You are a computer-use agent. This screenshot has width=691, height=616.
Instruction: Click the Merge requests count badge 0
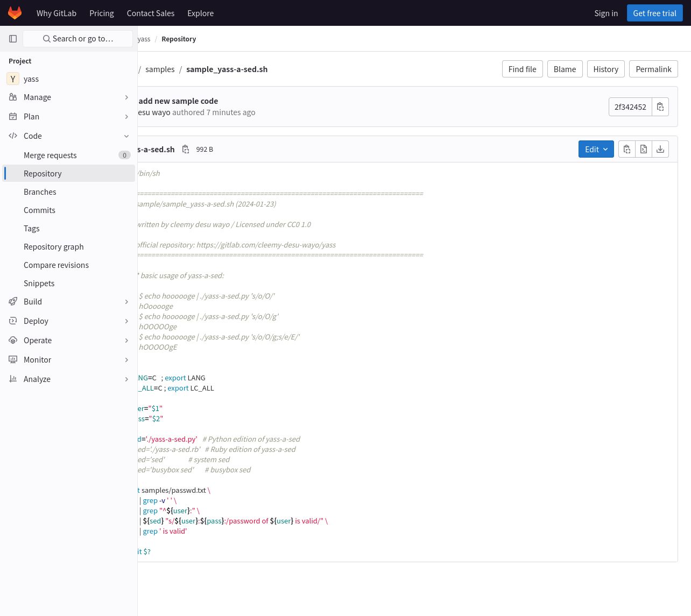click(124, 155)
